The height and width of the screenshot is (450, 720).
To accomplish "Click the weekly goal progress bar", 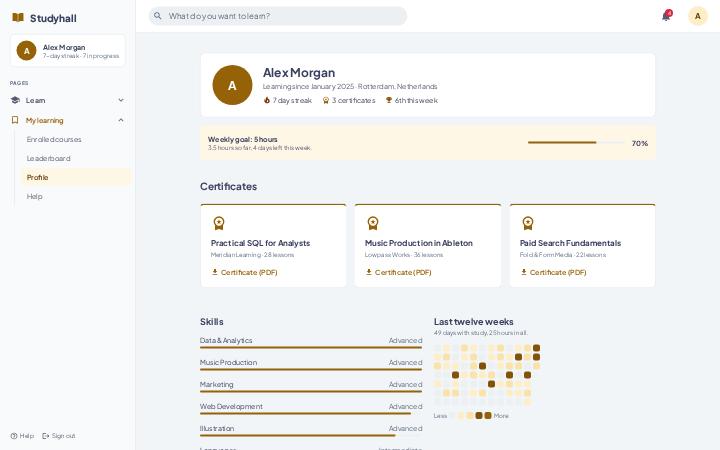I will pyautogui.click(x=576, y=142).
